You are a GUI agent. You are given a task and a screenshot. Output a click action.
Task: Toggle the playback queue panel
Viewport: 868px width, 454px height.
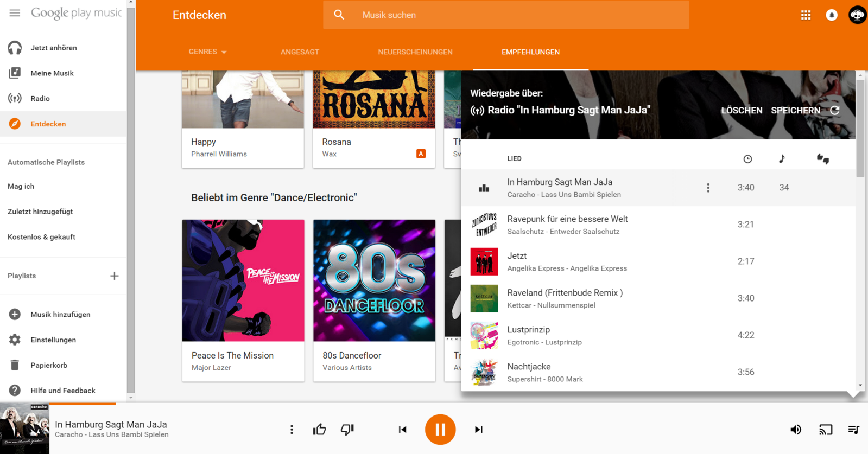(x=853, y=430)
